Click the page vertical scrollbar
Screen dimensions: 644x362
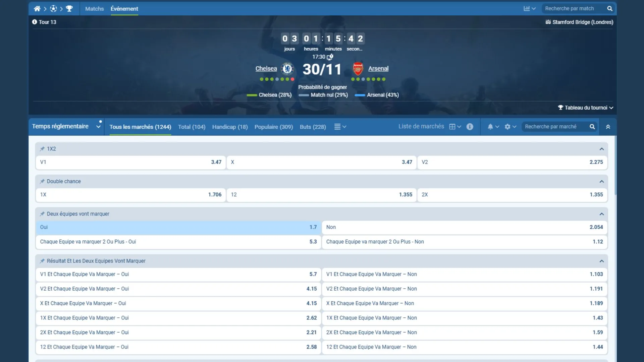(615, 166)
